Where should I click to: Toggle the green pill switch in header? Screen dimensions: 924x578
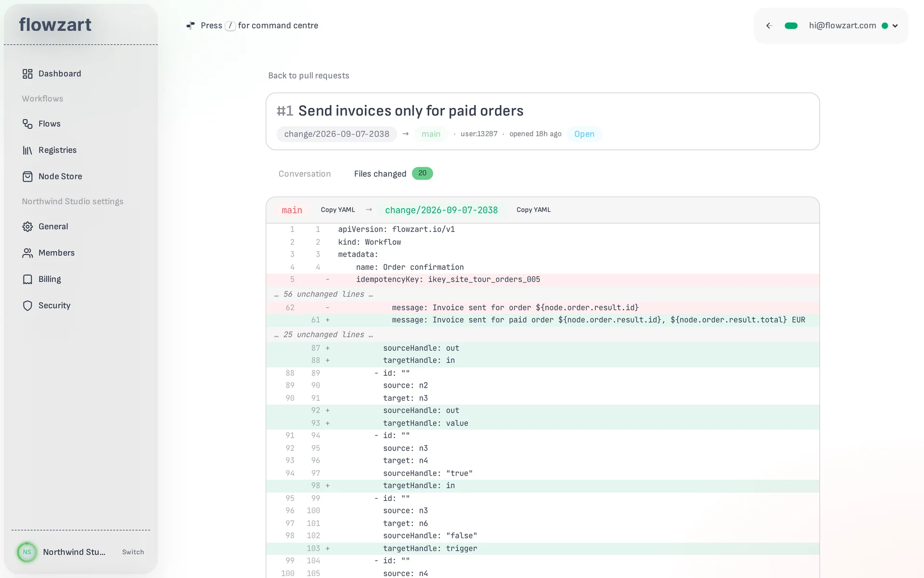tap(791, 26)
